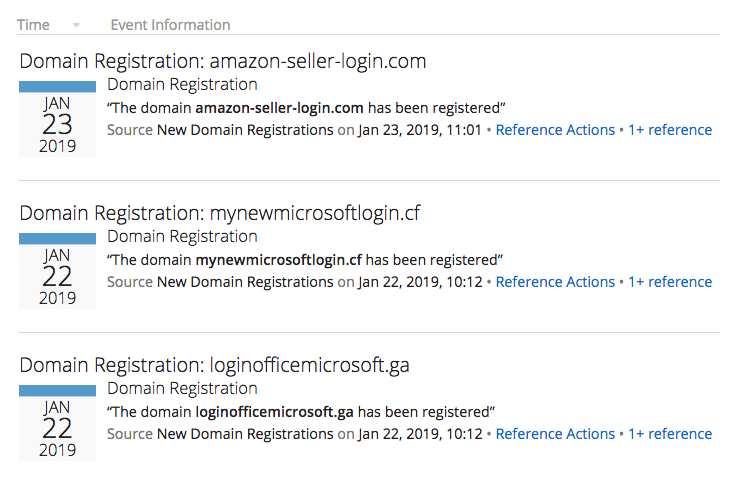Open the mynewmicrosoftlogin.cf registration event title

(220, 213)
